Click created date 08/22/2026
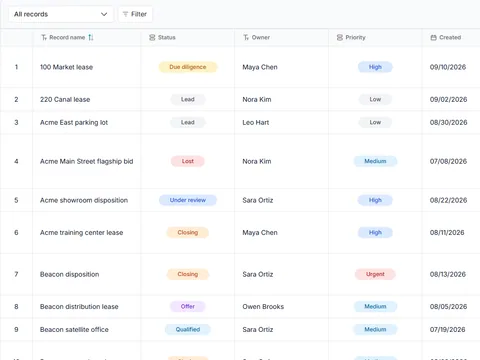 pyautogui.click(x=448, y=200)
